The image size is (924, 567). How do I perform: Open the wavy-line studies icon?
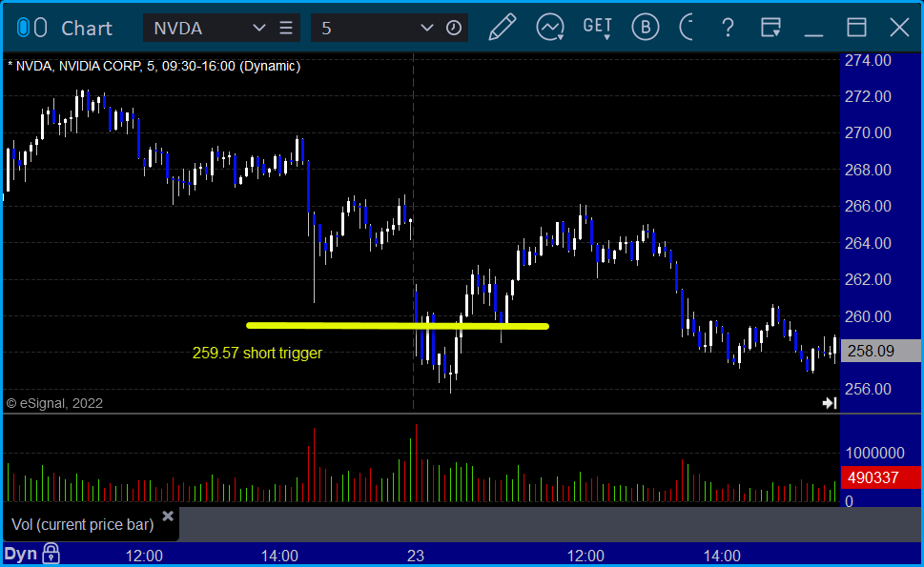[550, 27]
